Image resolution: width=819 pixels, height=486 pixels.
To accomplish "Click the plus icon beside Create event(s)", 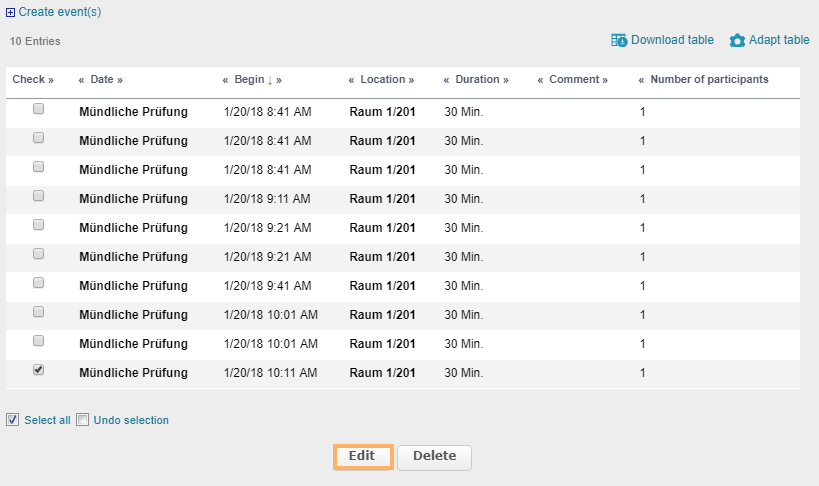I will coord(11,13).
